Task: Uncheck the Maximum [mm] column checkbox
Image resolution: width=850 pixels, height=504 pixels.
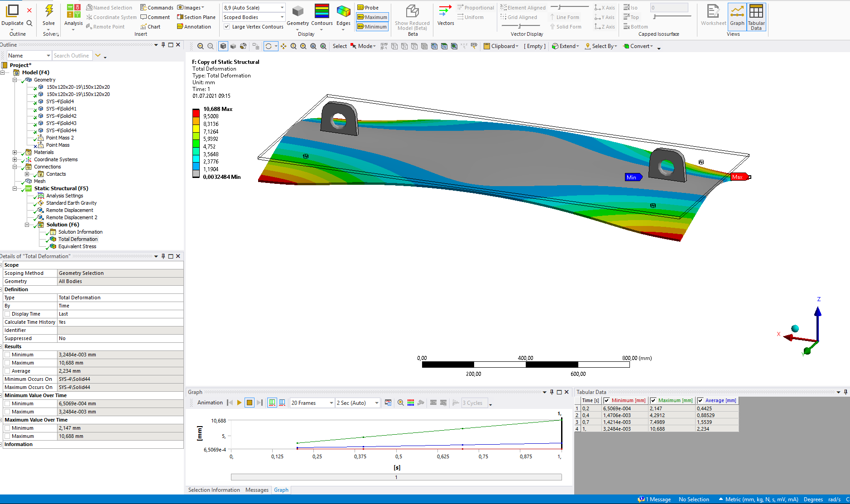Action: 653,400
